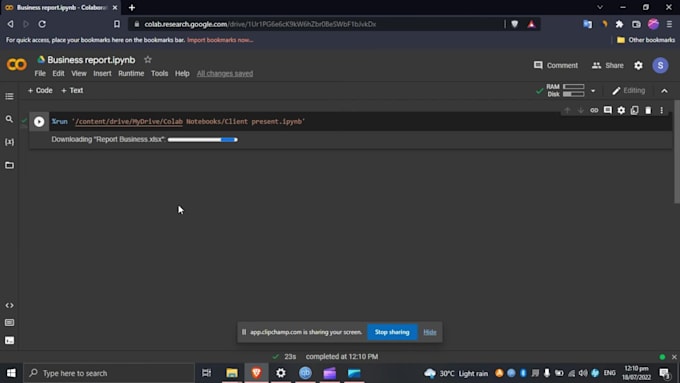The width and height of the screenshot is (680, 383).
Task: Close the Business report browser tab
Action: [x=115, y=7]
